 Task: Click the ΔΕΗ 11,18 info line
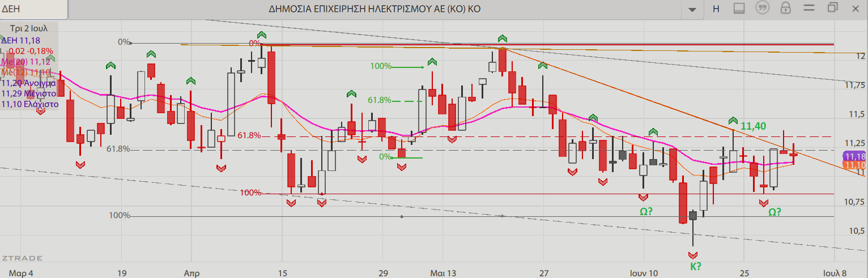(20, 40)
